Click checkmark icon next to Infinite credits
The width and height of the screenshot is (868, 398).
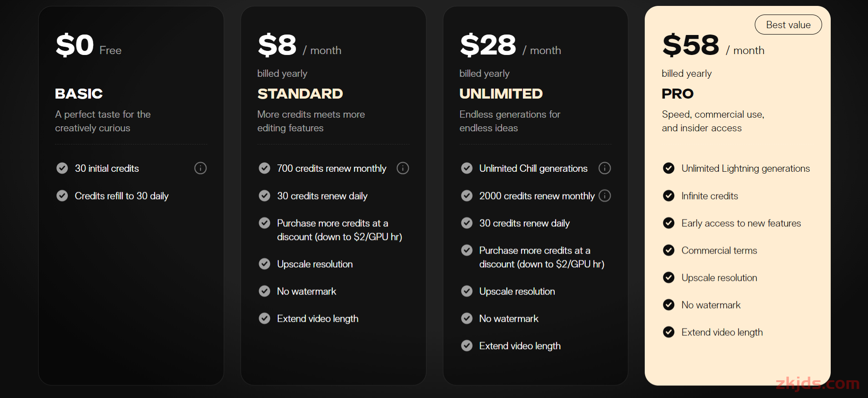[669, 196]
